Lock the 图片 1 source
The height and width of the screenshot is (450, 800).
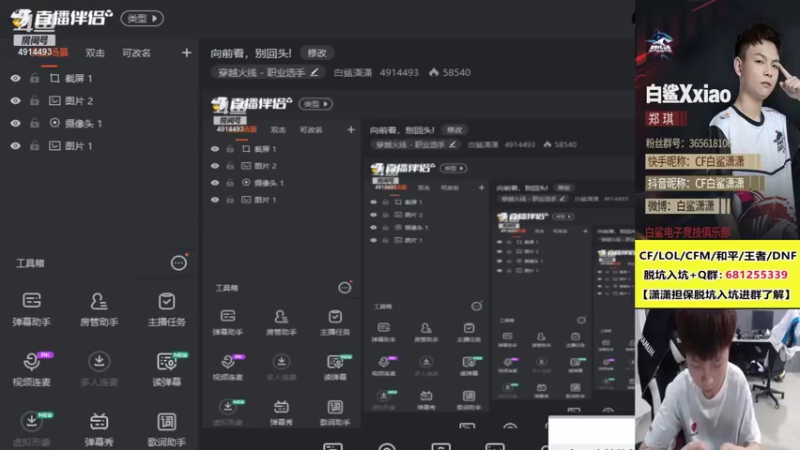[x=34, y=145]
